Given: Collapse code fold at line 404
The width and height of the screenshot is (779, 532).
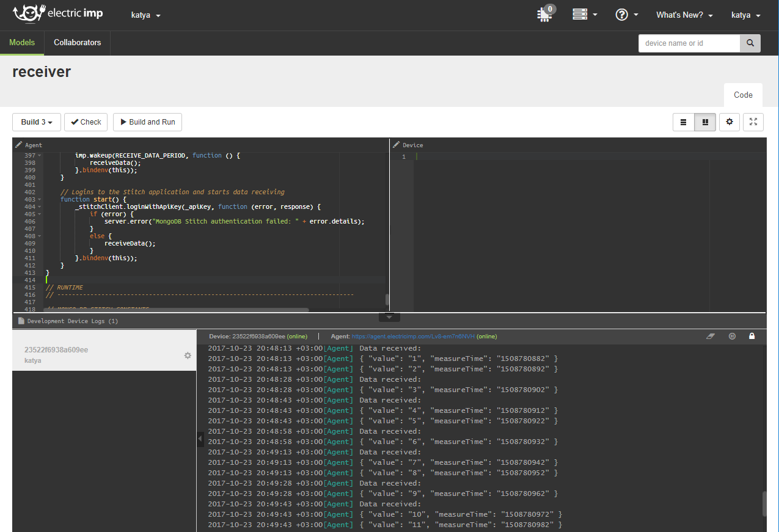Looking at the screenshot, I should 40,207.
